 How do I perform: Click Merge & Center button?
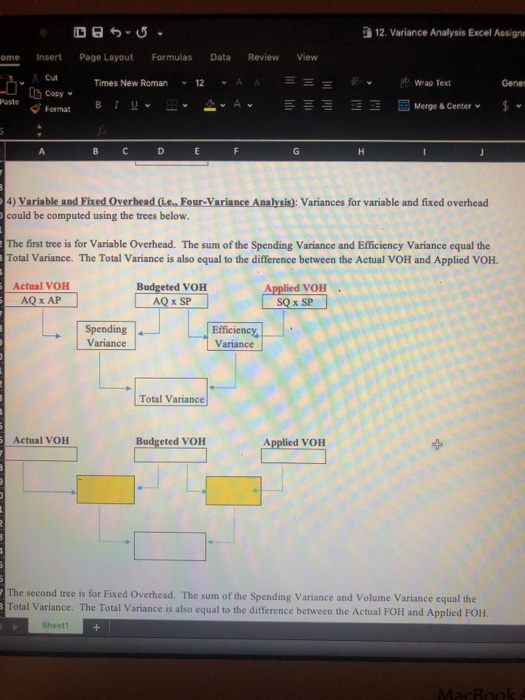434,106
